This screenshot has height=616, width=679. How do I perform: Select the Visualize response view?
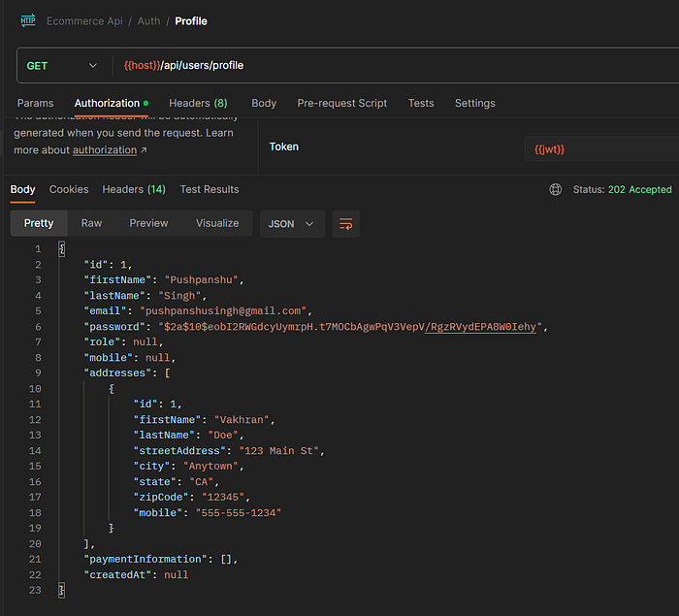tap(217, 223)
